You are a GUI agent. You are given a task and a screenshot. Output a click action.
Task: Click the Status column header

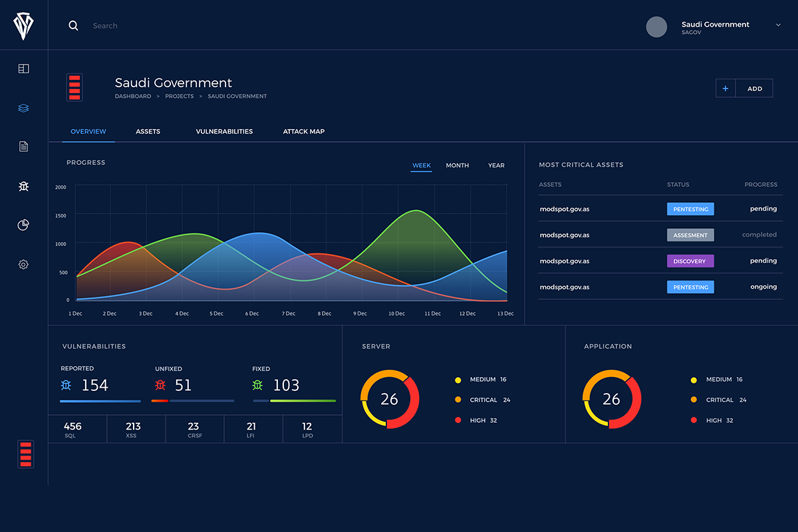(x=678, y=185)
